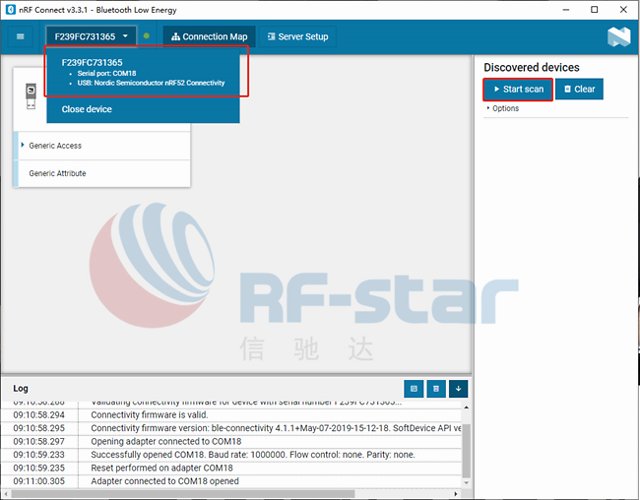The height and width of the screenshot is (500, 640).
Task: Click the USB dongle adapter icon
Action: coord(31,96)
